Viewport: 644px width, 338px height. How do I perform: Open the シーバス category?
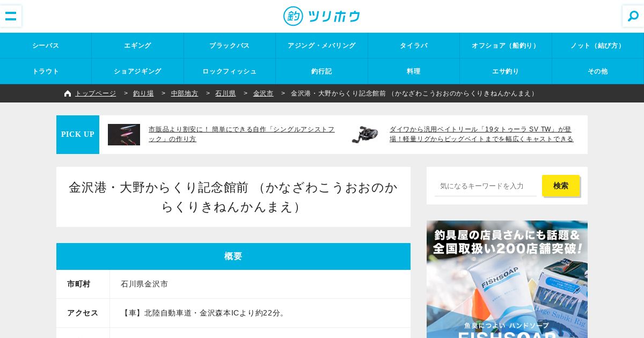coord(46,46)
